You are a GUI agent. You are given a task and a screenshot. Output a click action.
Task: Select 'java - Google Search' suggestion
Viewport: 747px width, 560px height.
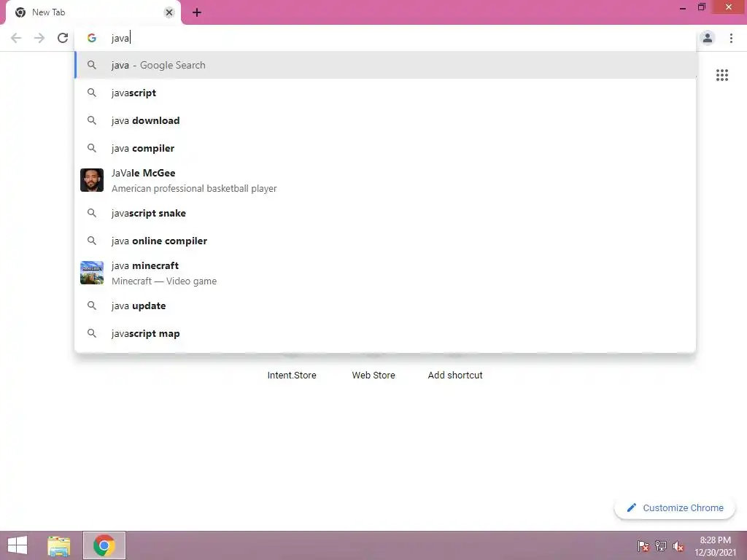click(x=385, y=65)
